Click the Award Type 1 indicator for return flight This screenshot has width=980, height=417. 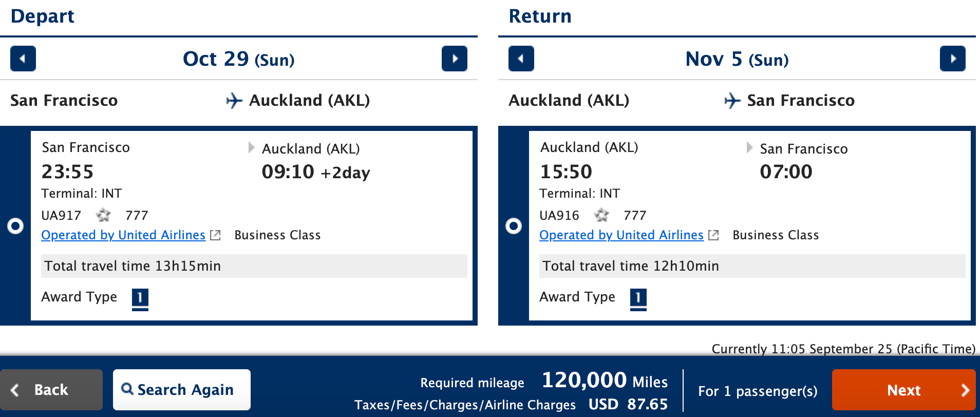638,298
